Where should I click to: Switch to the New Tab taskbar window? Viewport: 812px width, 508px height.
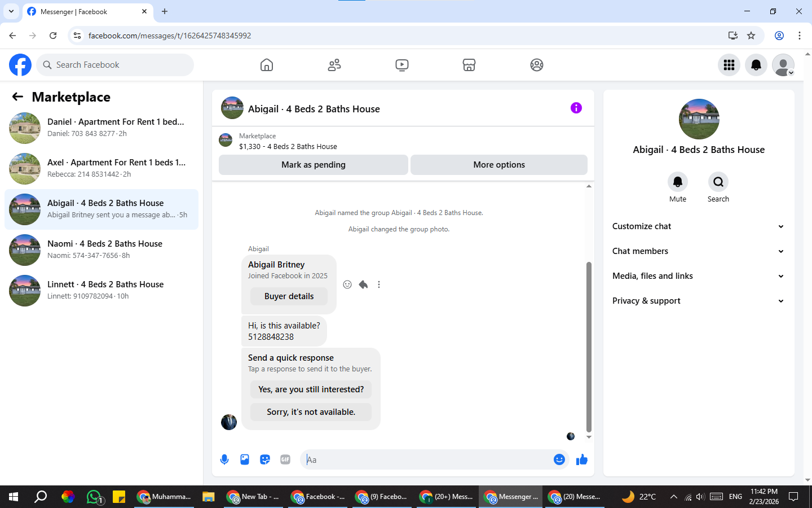pos(254,497)
